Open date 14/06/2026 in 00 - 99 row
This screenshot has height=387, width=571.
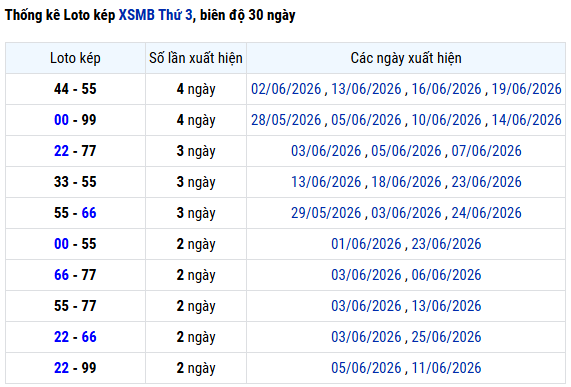[527, 120]
